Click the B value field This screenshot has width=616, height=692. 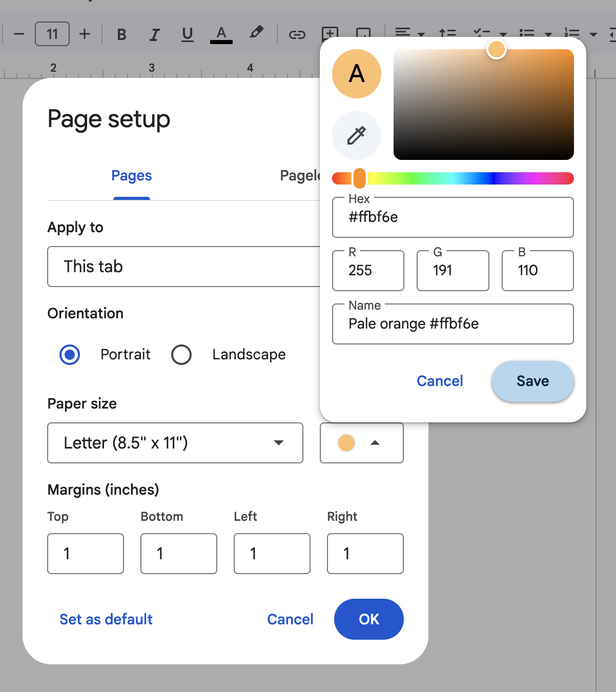click(x=538, y=271)
